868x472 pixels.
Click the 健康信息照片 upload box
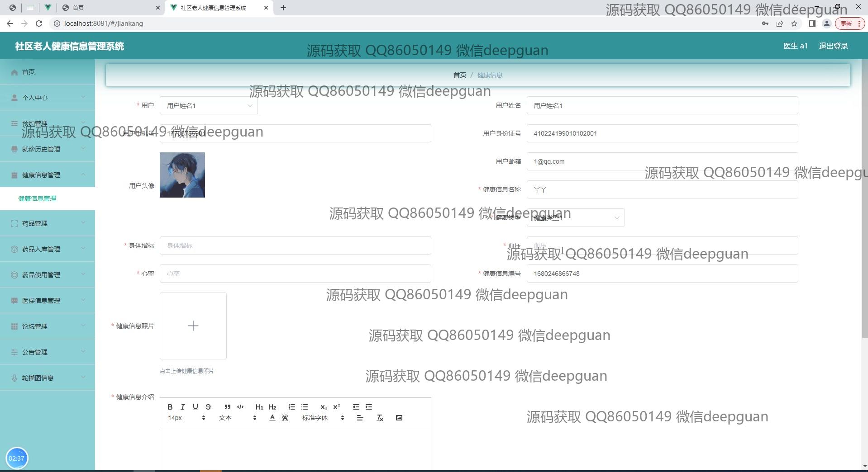(x=193, y=326)
